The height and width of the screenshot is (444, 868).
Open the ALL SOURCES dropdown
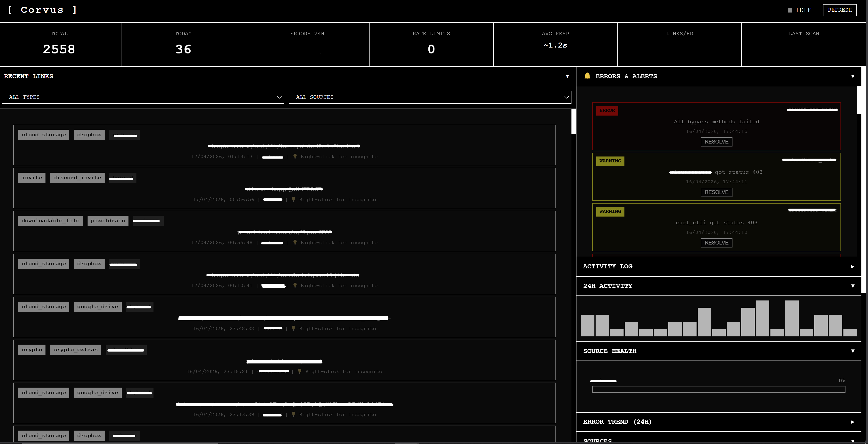point(430,97)
